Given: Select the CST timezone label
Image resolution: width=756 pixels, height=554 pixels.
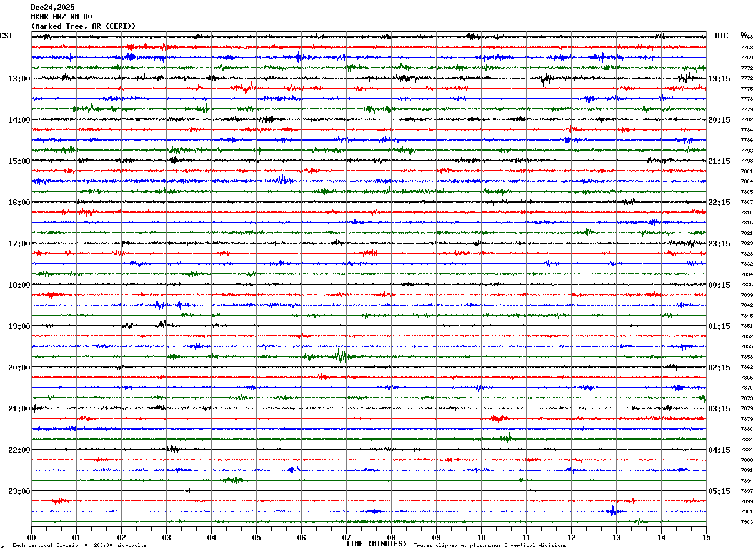Looking at the screenshot, I should coord(6,36).
